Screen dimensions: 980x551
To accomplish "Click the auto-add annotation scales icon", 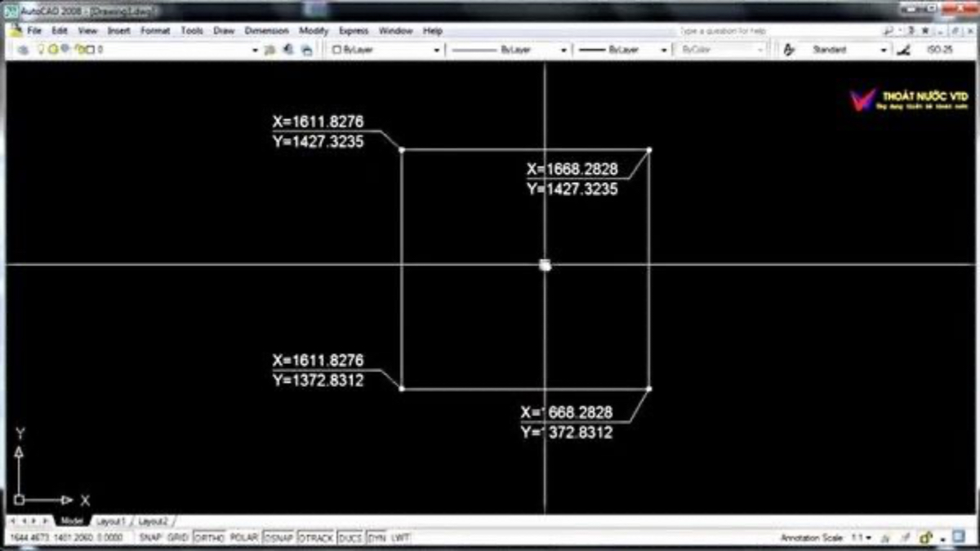I will point(903,538).
